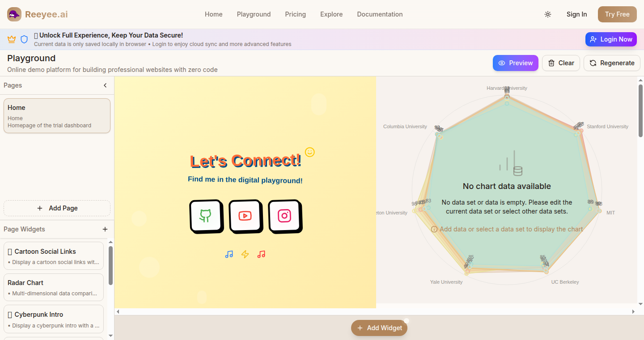Viewport: 644px width, 340px height.
Task: Select the Cyberpunk Intro widget
Action: tap(54, 319)
